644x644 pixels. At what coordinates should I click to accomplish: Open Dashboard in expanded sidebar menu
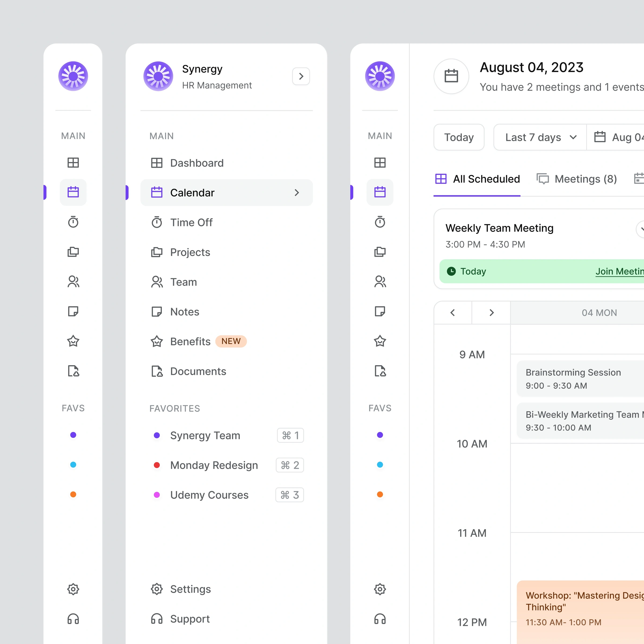(226, 163)
